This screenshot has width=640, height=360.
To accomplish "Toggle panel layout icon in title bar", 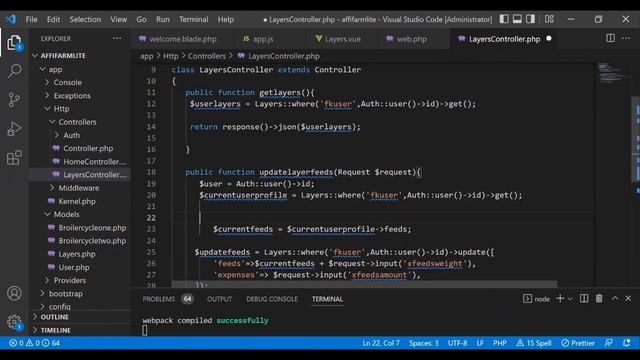I will pos(517,19).
